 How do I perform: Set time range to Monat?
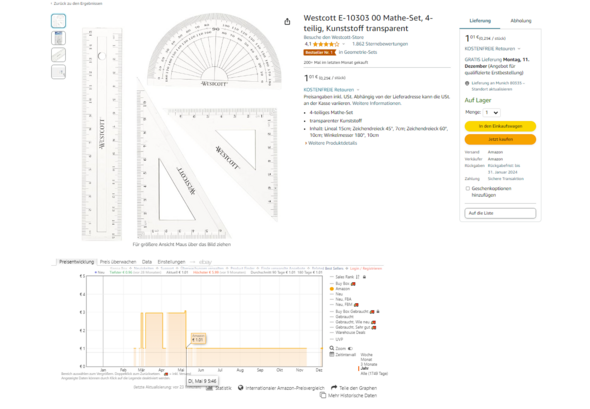pos(366,360)
